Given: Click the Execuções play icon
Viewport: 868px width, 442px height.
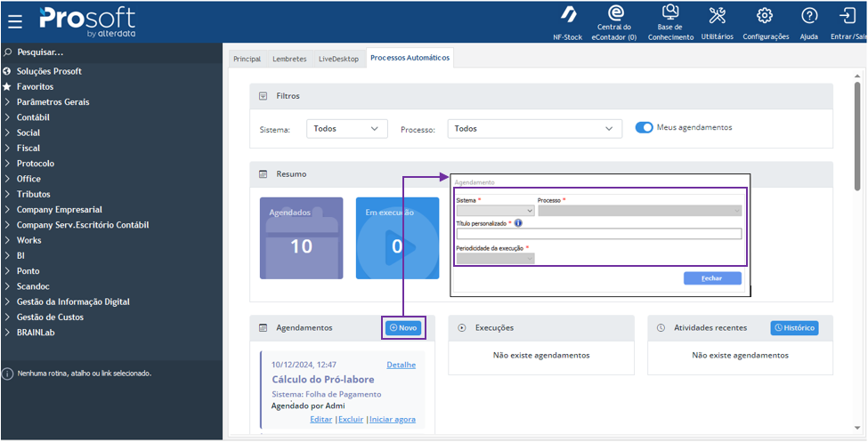Looking at the screenshot, I should click(x=462, y=328).
